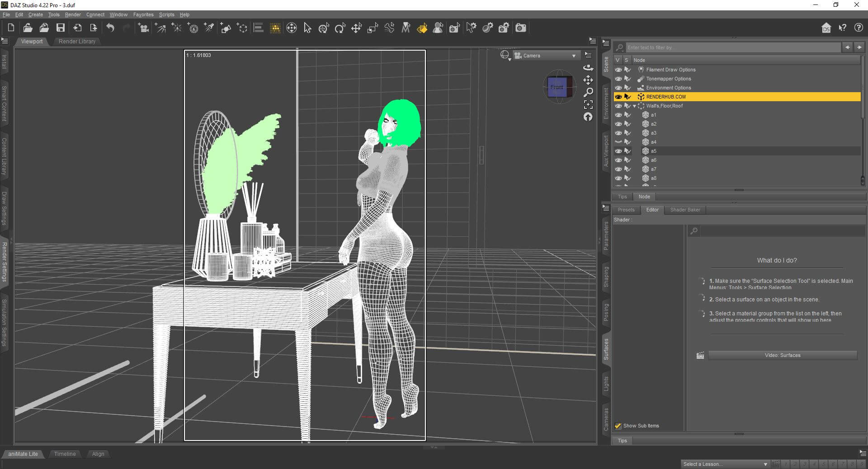Open the Timeline tab
Image resolution: width=868 pixels, height=469 pixels.
(65, 454)
